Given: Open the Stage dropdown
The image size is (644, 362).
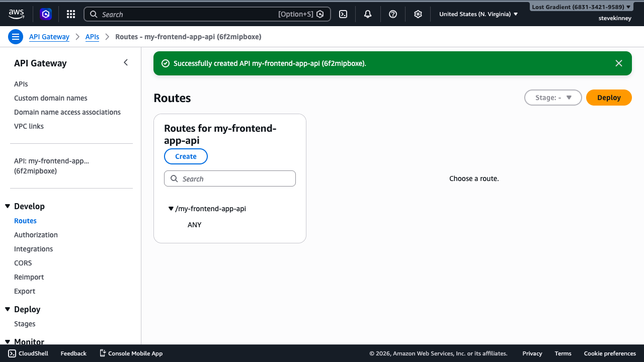Looking at the screenshot, I should pos(553,98).
